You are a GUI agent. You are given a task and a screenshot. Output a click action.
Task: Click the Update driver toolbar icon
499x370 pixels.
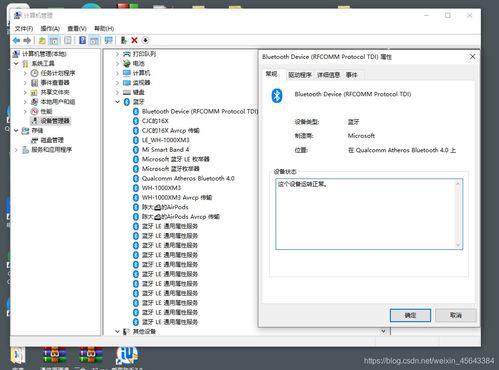coord(124,40)
